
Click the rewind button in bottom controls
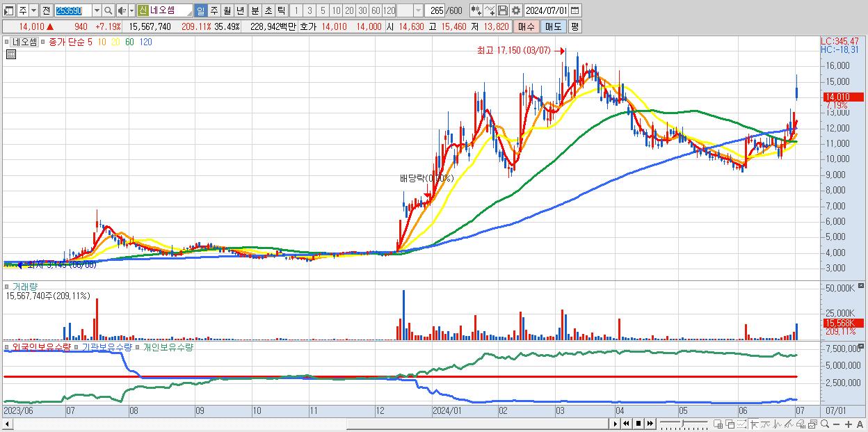coord(626,424)
